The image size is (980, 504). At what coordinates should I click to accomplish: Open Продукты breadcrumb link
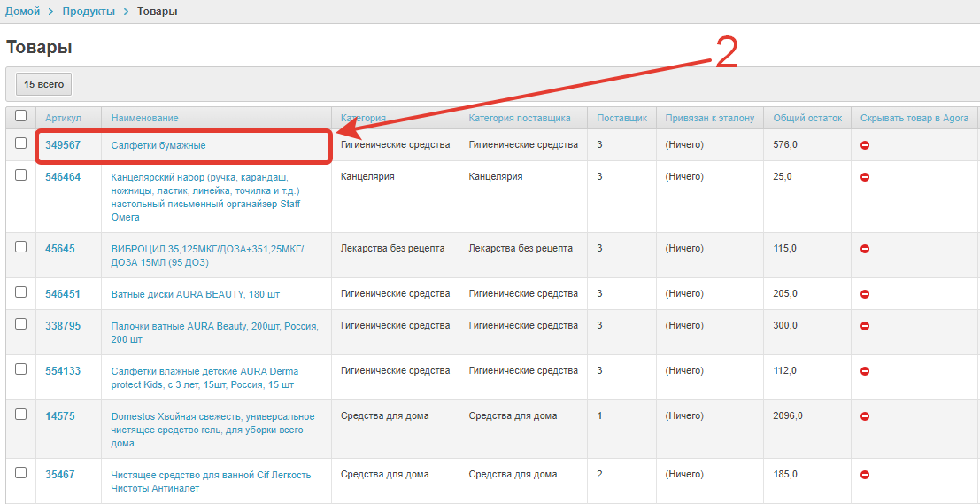tap(89, 11)
